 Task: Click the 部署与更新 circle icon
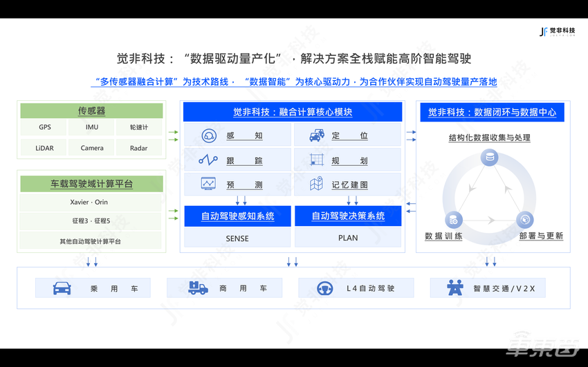(525, 220)
